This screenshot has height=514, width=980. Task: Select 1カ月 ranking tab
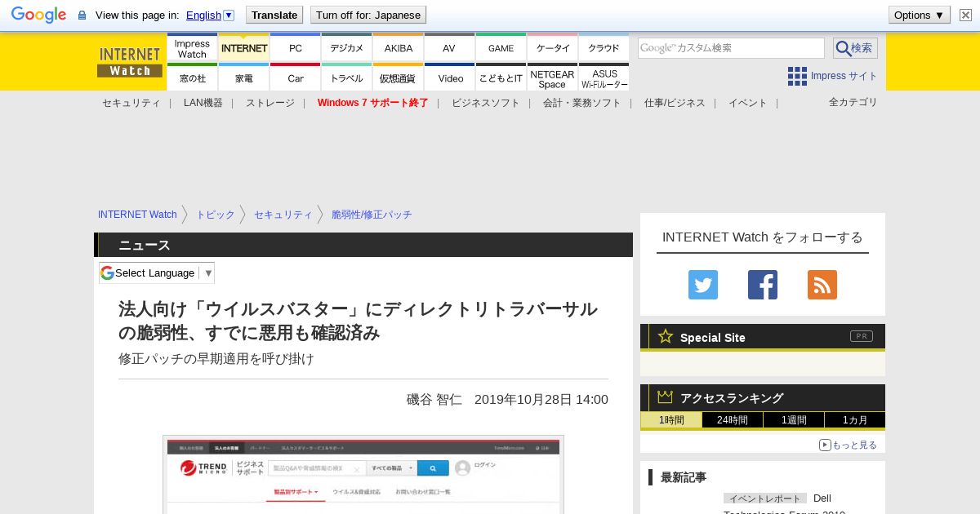pyautogui.click(x=855, y=420)
